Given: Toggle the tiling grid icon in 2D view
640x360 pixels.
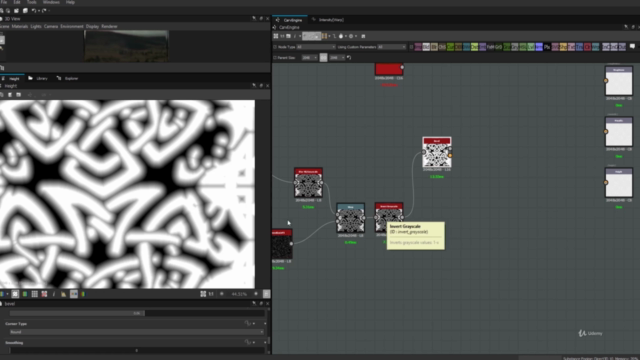Looking at the screenshot, I should click(x=35, y=294).
